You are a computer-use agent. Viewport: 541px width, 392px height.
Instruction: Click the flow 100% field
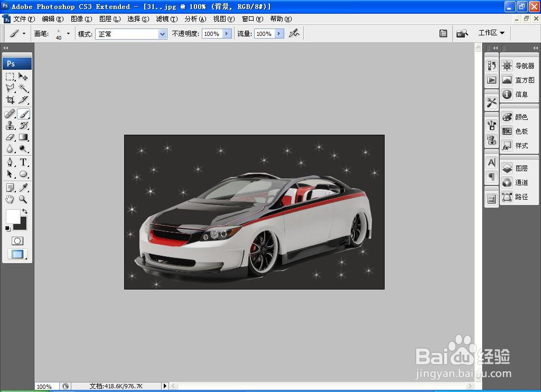click(265, 33)
